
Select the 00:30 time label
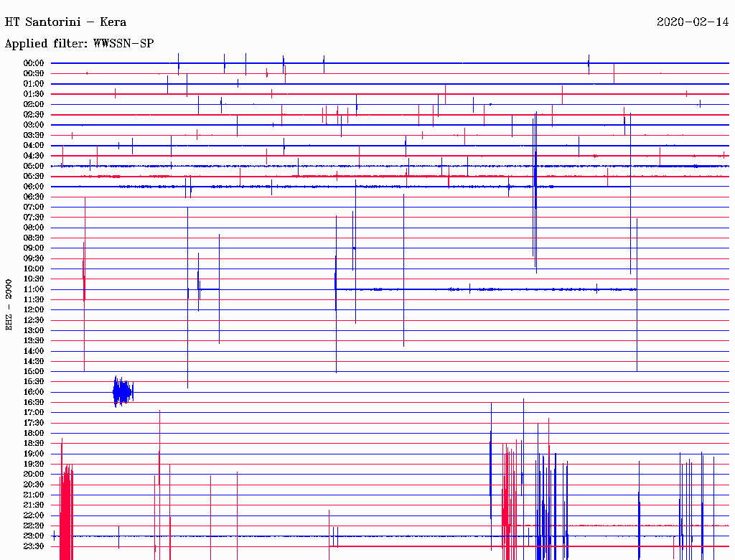point(34,73)
